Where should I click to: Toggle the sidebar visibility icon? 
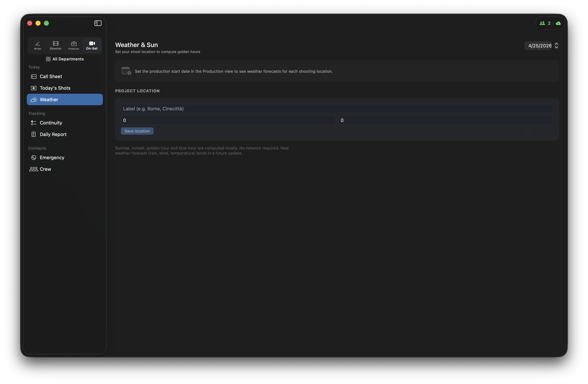click(x=98, y=23)
